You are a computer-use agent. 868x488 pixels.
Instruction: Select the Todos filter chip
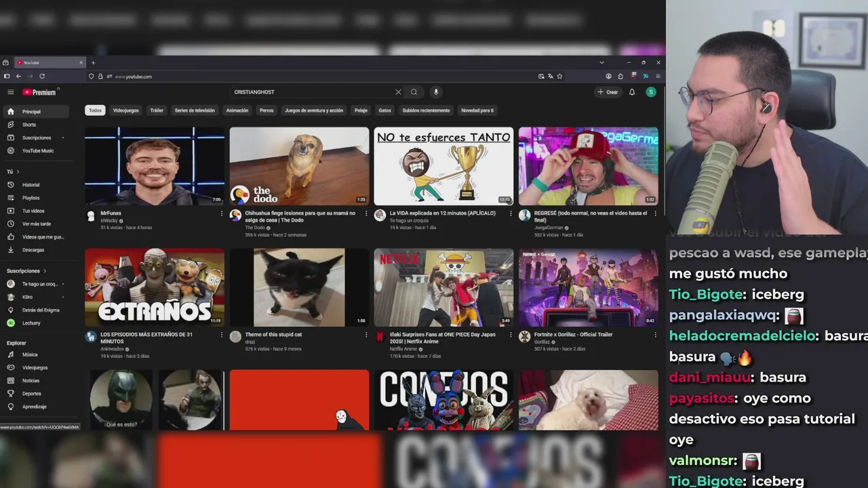(x=95, y=110)
